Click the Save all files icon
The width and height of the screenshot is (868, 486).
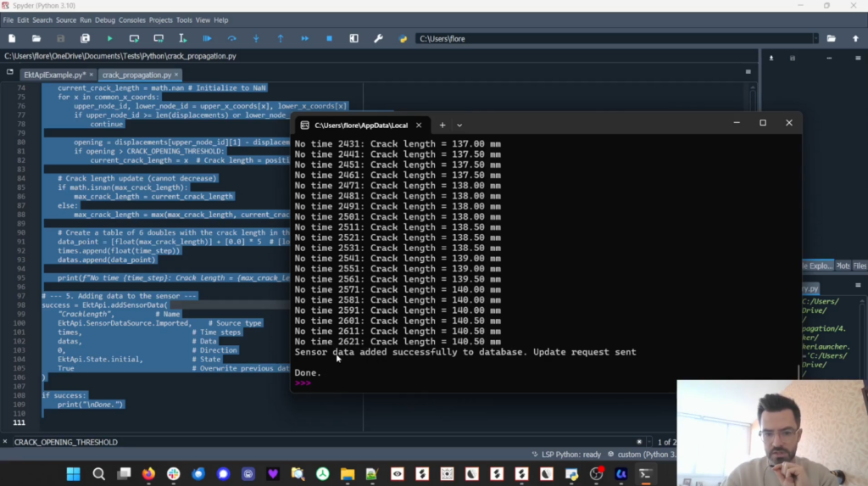[x=85, y=38]
